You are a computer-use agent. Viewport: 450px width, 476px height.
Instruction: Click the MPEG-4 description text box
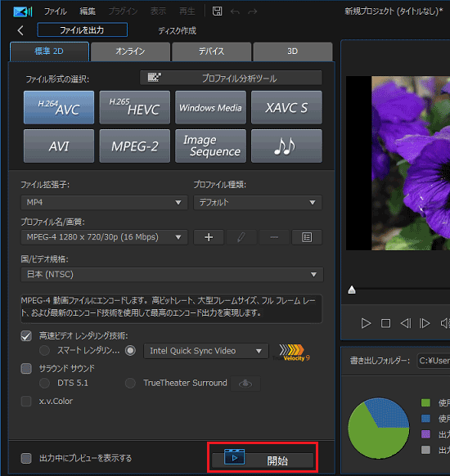[x=171, y=308]
